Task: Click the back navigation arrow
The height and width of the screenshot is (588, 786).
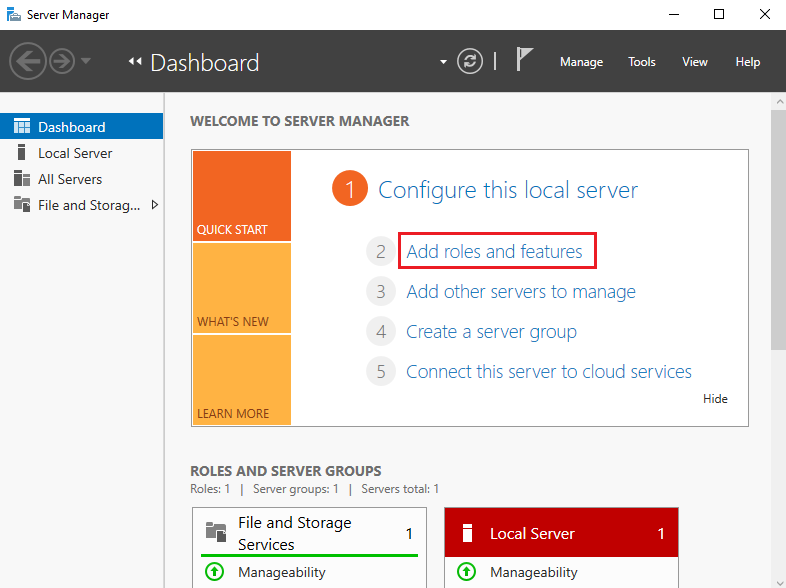Action: point(28,62)
